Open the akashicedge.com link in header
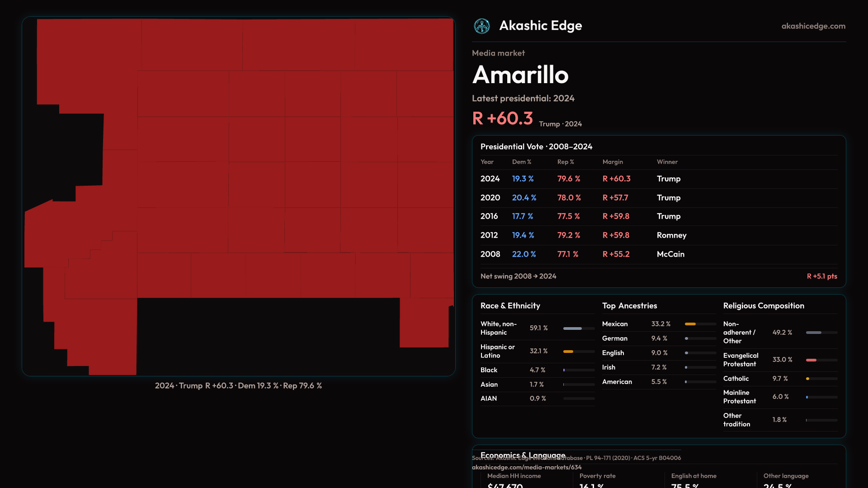 (813, 26)
